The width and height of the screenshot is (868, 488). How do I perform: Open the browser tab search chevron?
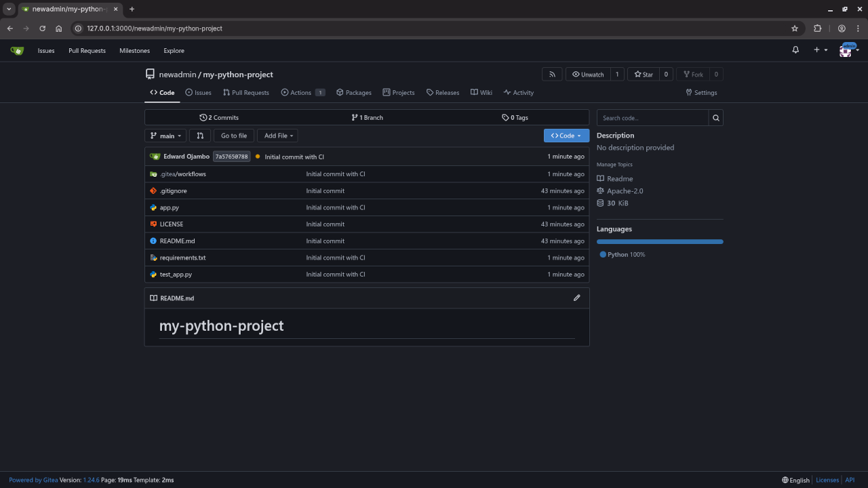click(x=9, y=9)
